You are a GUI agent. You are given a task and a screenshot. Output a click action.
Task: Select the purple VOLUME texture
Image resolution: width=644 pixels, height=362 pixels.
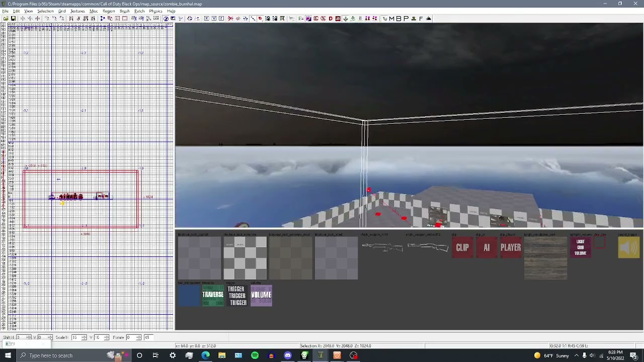click(x=261, y=295)
